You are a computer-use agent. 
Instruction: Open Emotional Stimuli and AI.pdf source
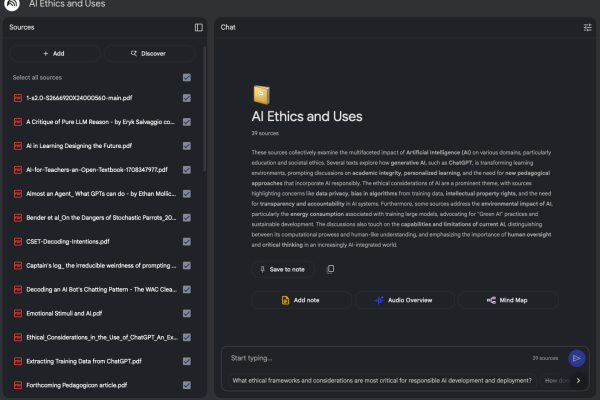64,313
